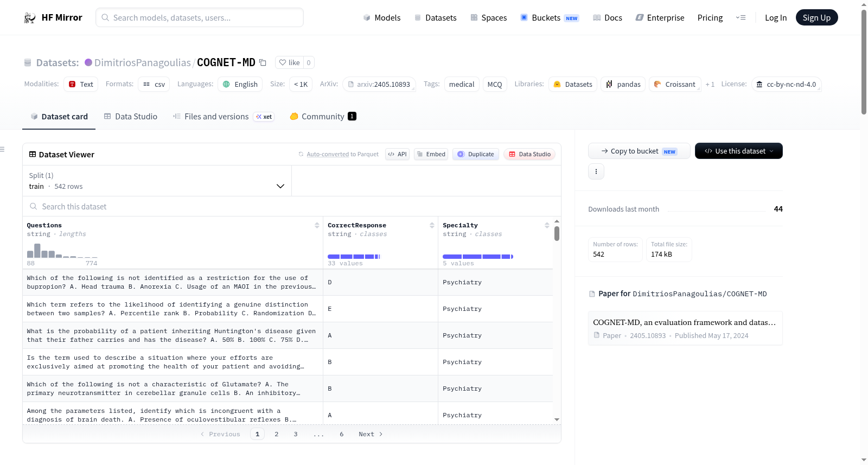Go to page 3 of the dataset

(296, 434)
